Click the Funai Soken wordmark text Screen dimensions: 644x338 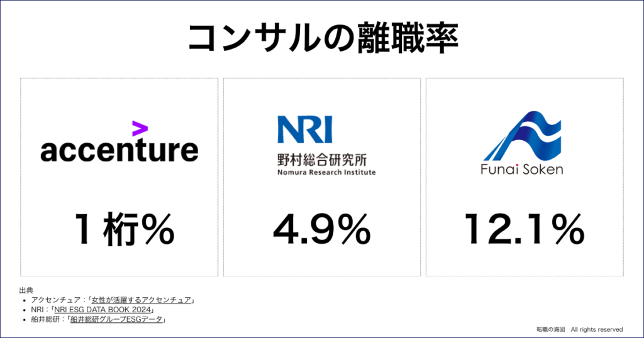(521, 169)
